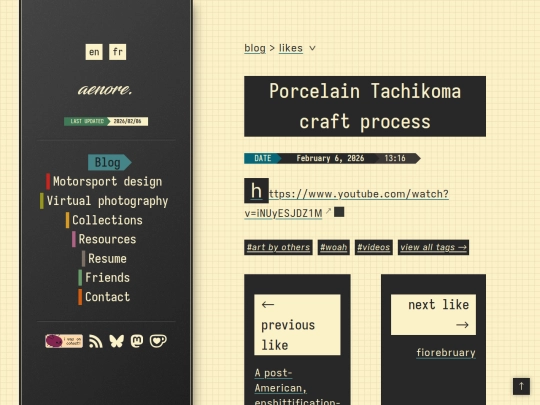Open the 'A post-American' article link
Image resolution: width=540 pixels, height=405 pixels.
(x=297, y=387)
